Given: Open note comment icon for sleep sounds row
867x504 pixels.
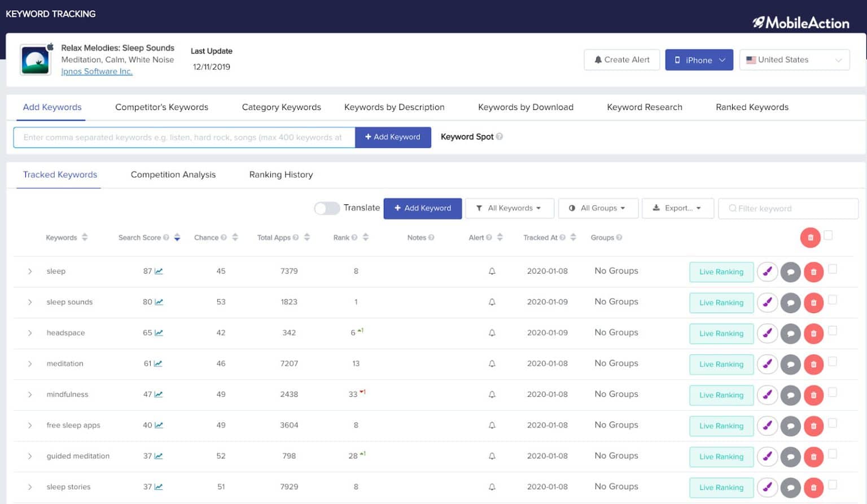Looking at the screenshot, I should coord(790,303).
